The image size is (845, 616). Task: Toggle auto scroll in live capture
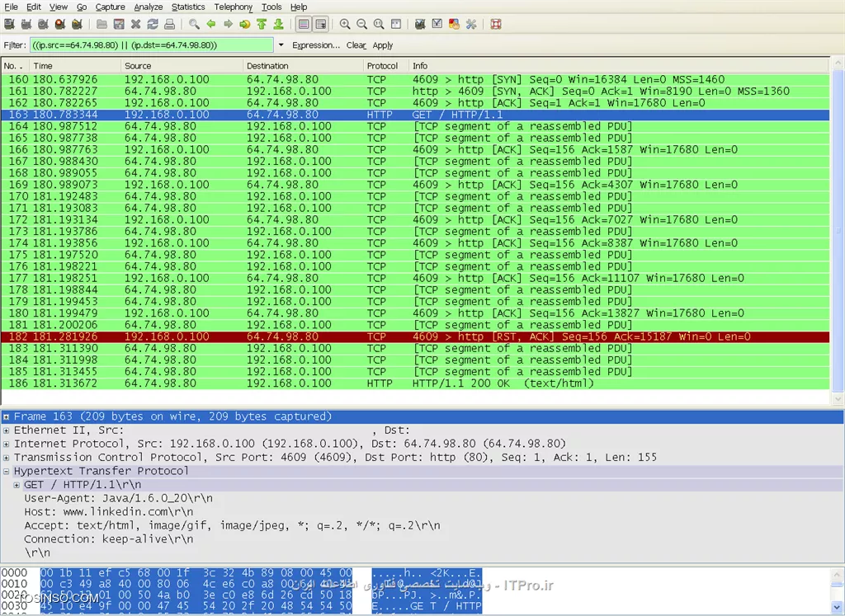[x=321, y=24]
